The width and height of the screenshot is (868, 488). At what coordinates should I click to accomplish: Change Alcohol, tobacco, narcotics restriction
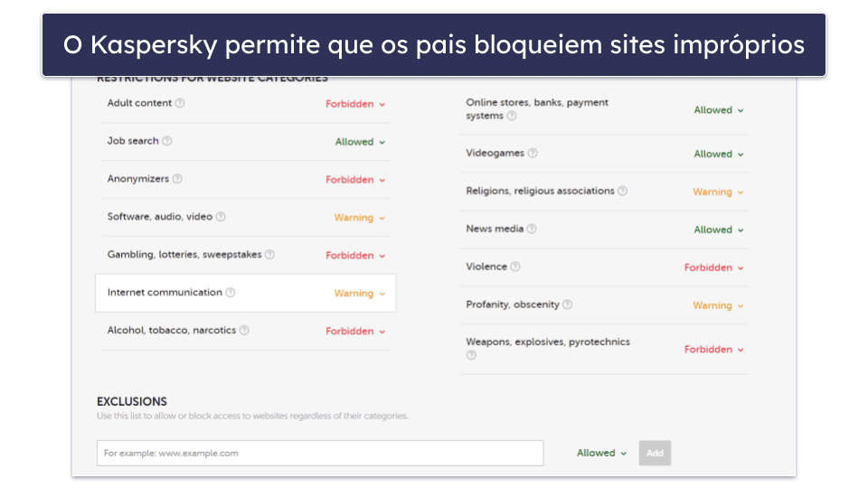point(354,332)
